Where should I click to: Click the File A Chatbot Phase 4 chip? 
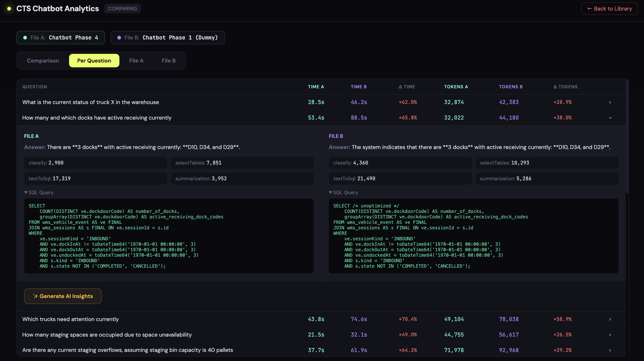(x=61, y=38)
